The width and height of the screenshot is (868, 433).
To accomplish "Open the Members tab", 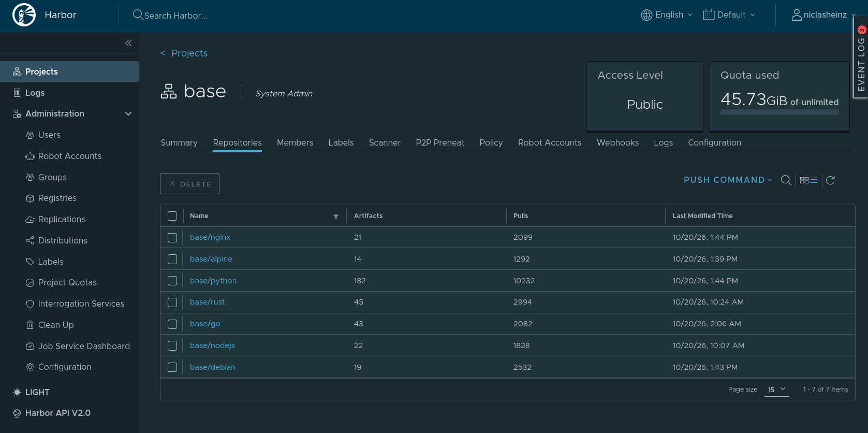I will (x=295, y=143).
